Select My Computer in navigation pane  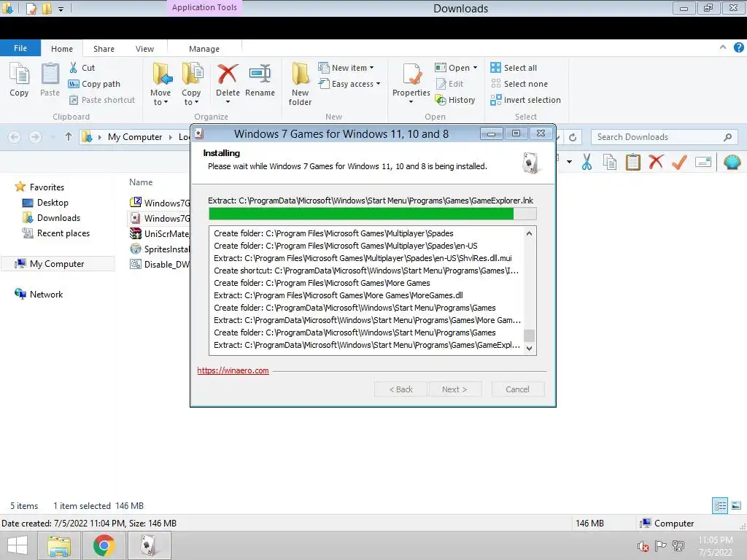tap(57, 264)
